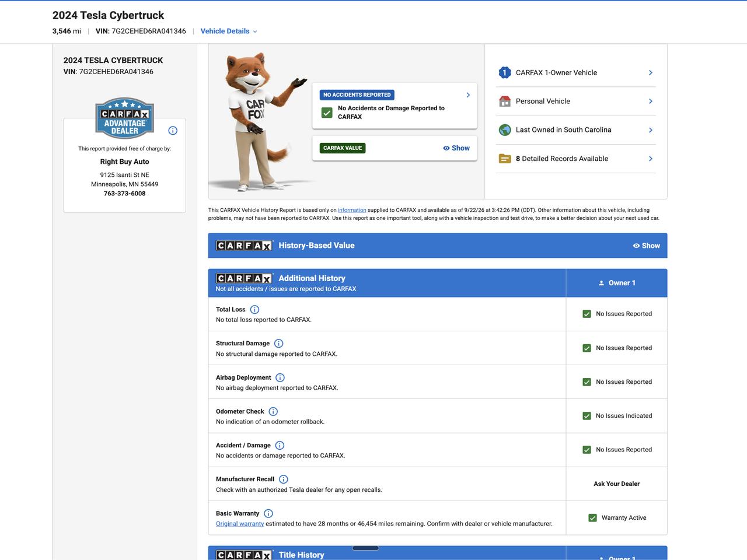Screen dimensions: 747x560
Task: Follow the 'information' link in disclaimer
Action: coord(352,211)
